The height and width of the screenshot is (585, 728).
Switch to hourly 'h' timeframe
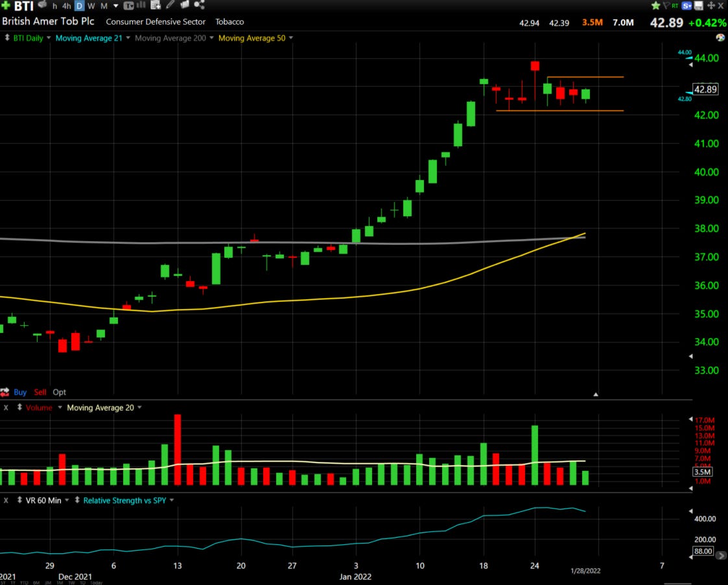pos(55,6)
